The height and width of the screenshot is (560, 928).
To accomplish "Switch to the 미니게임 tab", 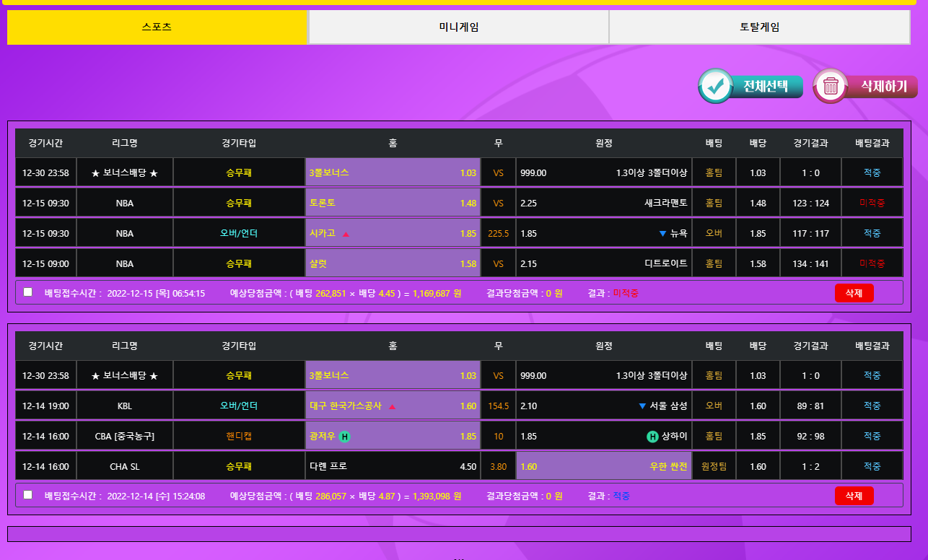I will pyautogui.click(x=459, y=27).
